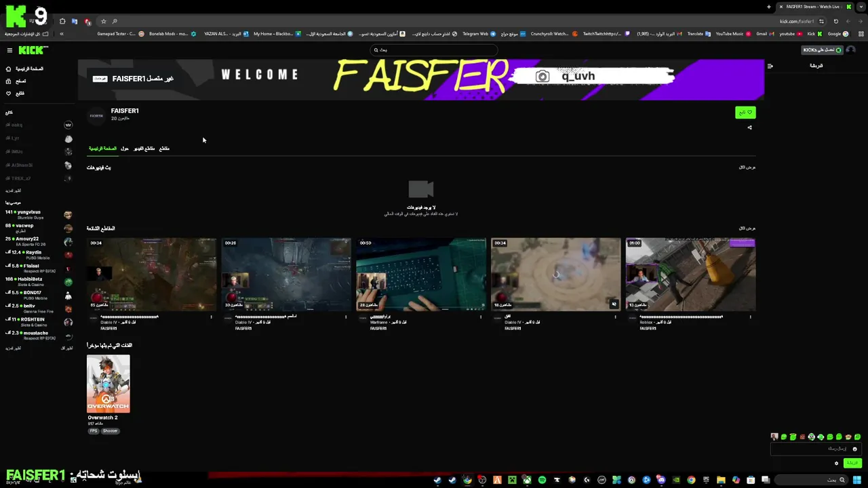
Task: Open the 01:00 Roblox clip thumbnail
Action: tap(690, 274)
